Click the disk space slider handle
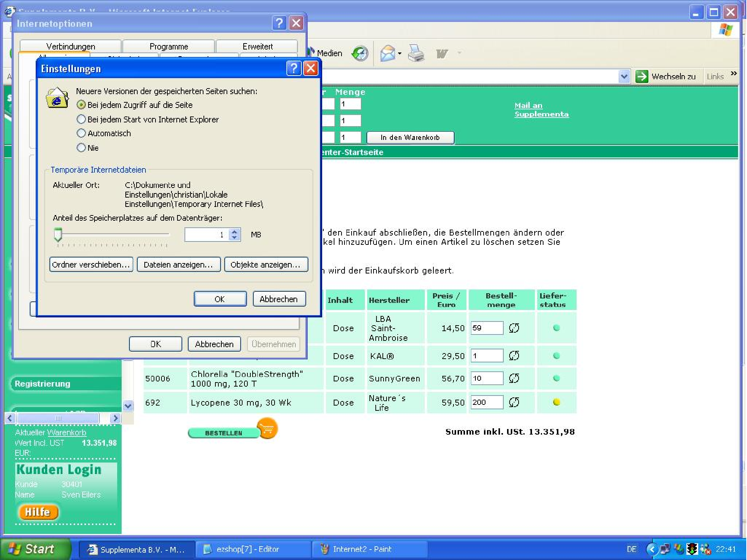This screenshot has height=560, width=747. point(58,234)
